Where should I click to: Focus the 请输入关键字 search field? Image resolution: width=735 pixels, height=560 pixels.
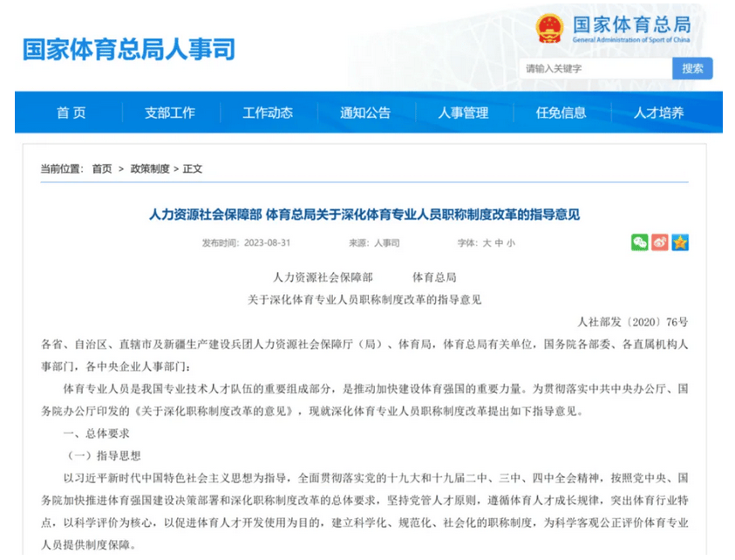point(595,69)
